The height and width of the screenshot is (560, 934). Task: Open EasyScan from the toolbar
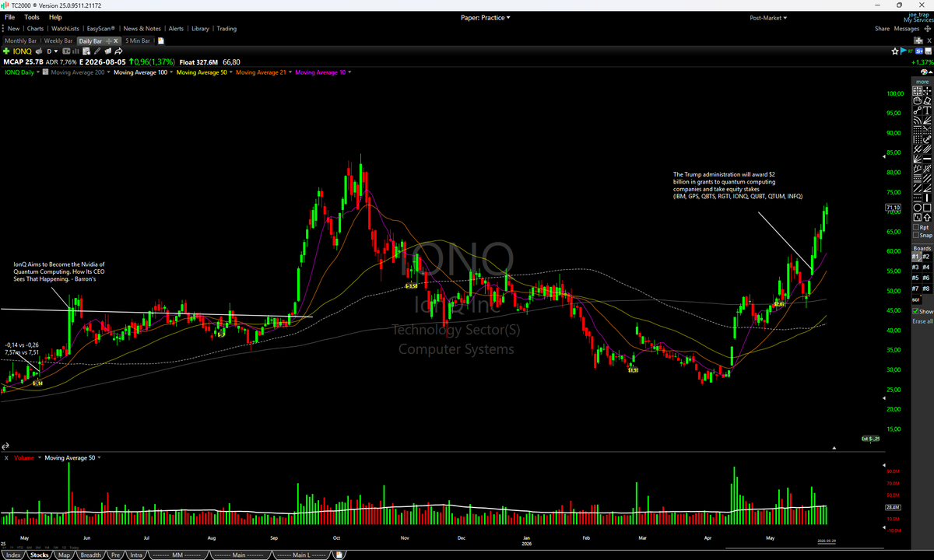[x=101, y=29]
